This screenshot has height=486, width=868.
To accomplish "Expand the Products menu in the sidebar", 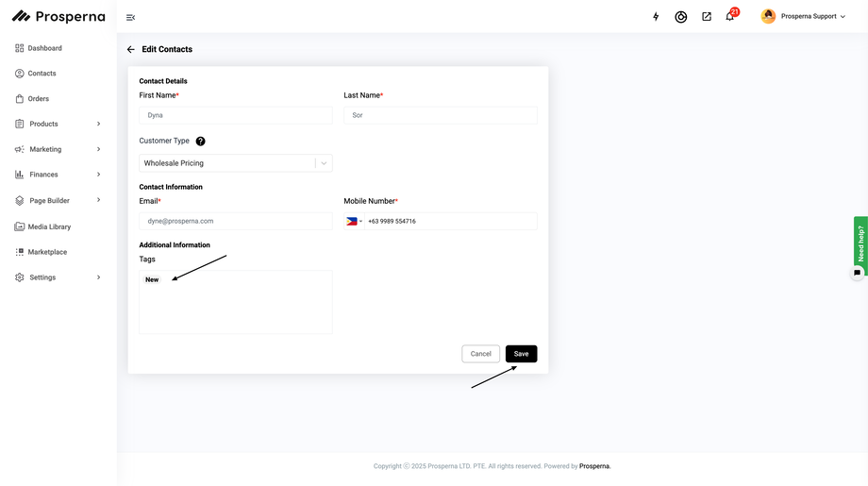I will coord(58,124).
